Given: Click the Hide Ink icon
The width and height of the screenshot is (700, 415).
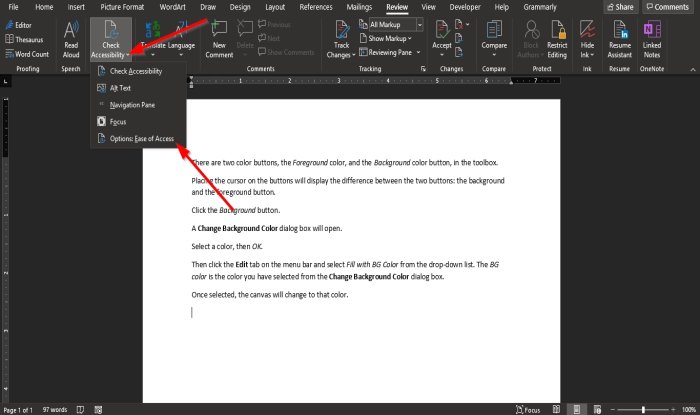Looking at the screenshot, I should tap(587, 29).
